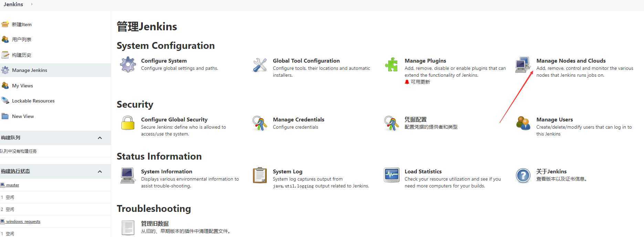Viewport: 644px width, 237px height.
Task: Click the Lockable Resources sidebar icon
Action: pos(5,101)
